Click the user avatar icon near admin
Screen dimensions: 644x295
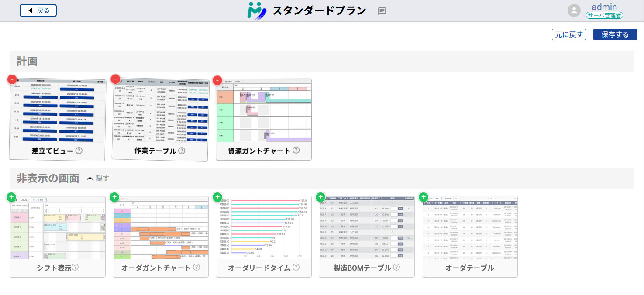pos(574,10)
